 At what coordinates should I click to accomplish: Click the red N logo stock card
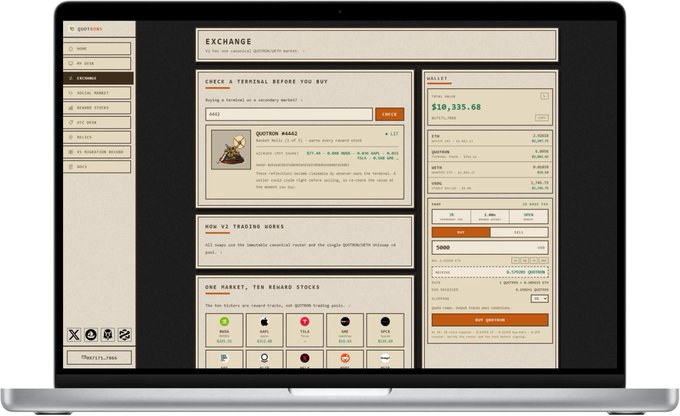pyautogui.click(x=305, y=359)
